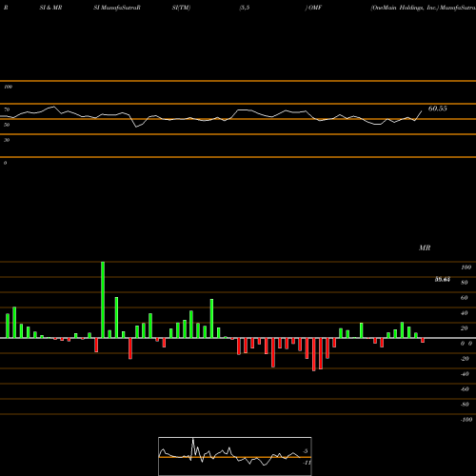Click the OneMain Holdings, Inc. header text
The width and height of the screenshot is (476, 476).
pos(405,8)
